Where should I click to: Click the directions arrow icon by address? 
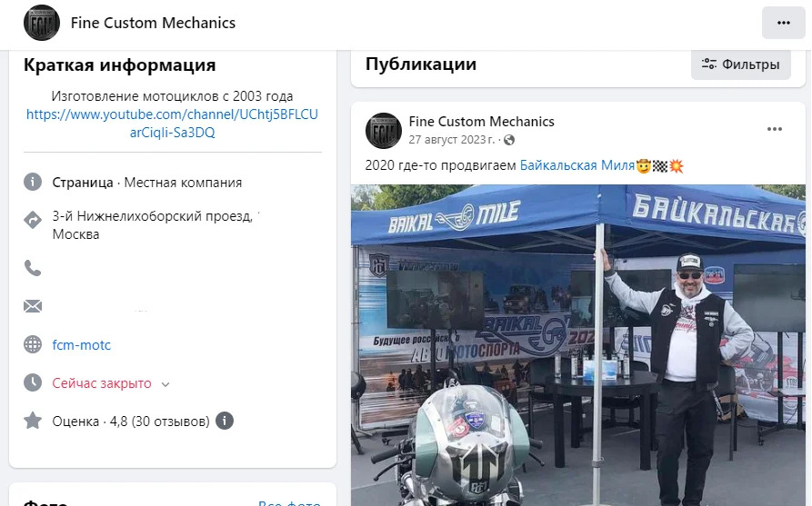tap(33, 220)
